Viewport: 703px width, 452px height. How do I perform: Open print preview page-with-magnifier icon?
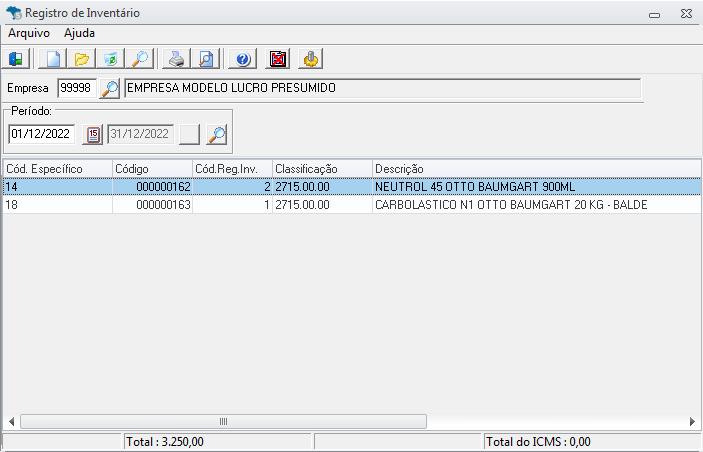tap(205, 59)
